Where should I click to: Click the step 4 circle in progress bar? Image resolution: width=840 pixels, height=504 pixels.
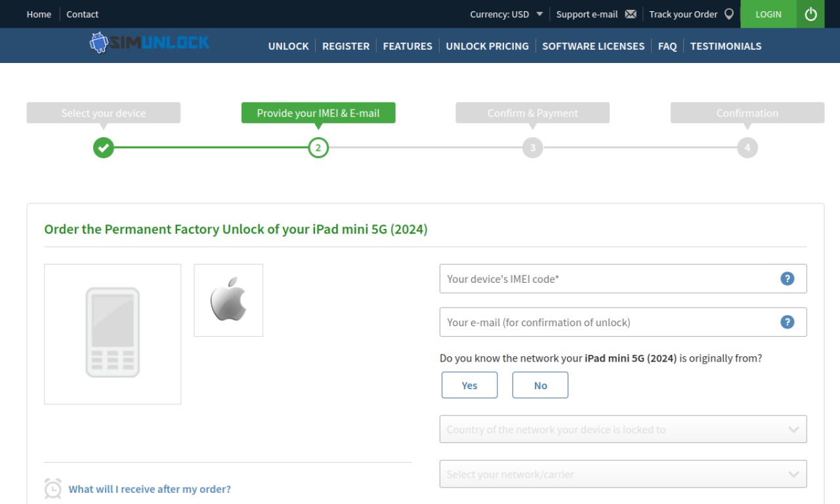click(747, 148)
